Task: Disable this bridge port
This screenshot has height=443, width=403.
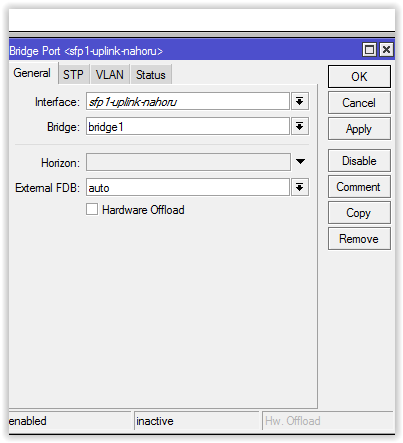Action: click(359, 161)
